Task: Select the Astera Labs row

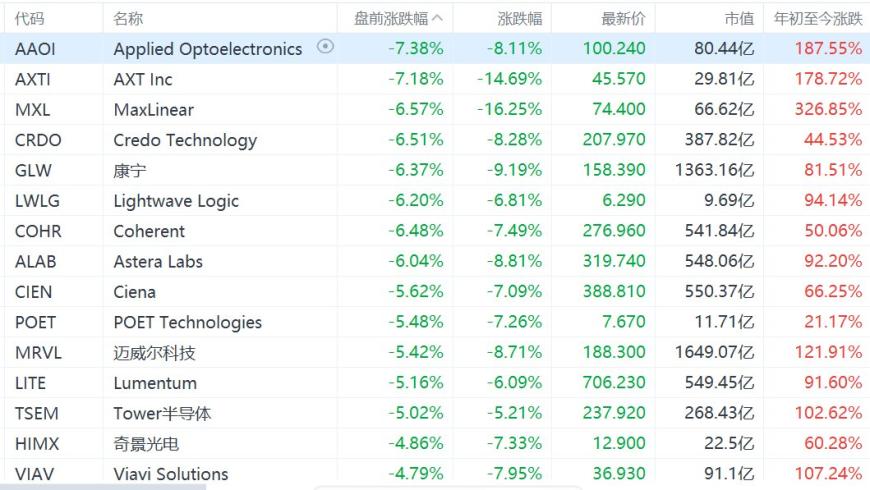Action: coord(435,261)
